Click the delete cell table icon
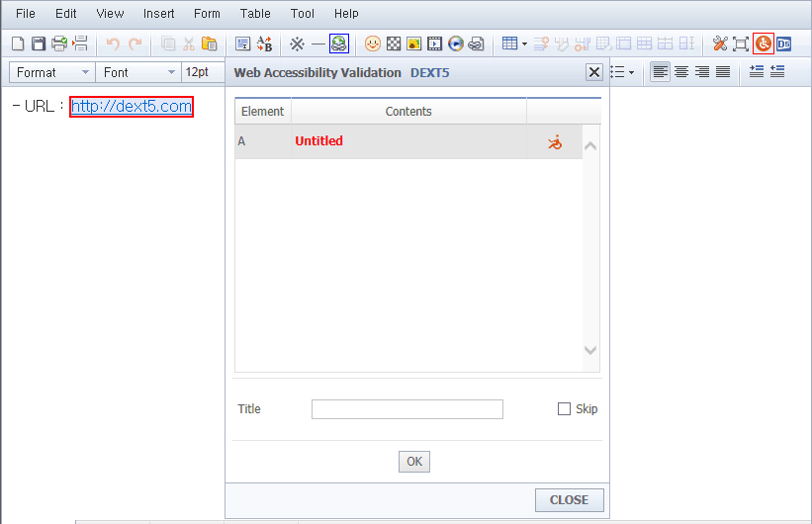 (603, 44)
